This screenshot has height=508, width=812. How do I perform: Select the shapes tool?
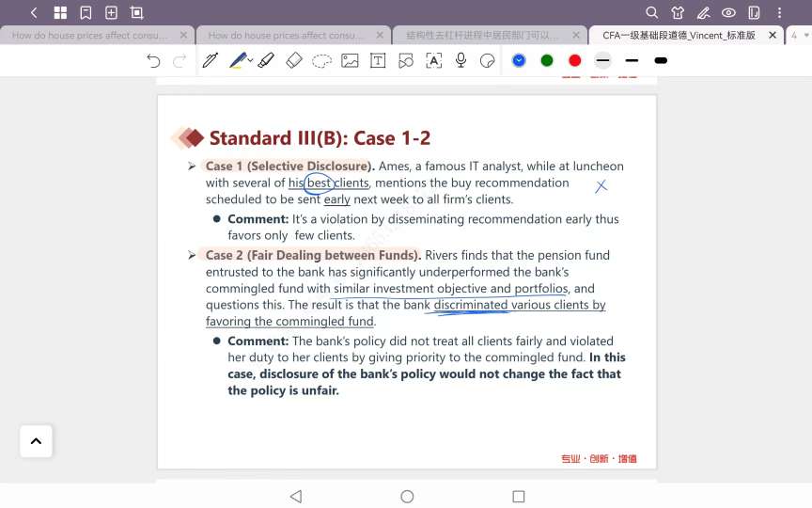coord(406,60)
